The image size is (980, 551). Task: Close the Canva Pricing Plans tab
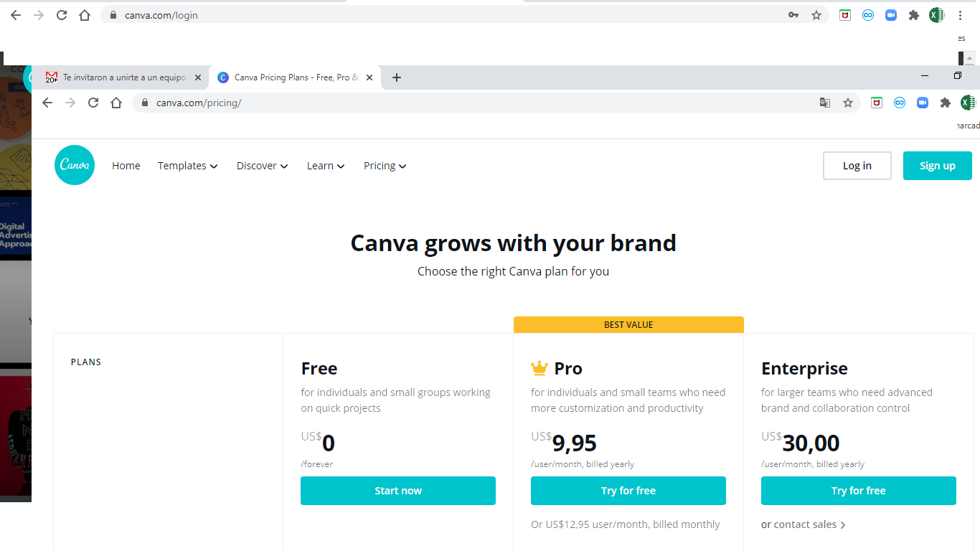(369, 77)
